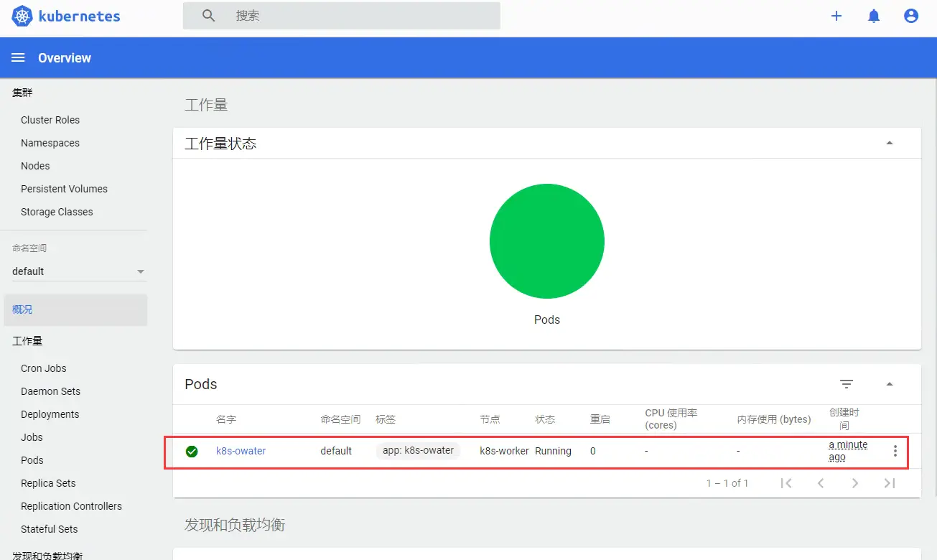The width and height of the screenshot is (937, 560).
Task: Go to next page of Pods list
Action: (855, 483)
